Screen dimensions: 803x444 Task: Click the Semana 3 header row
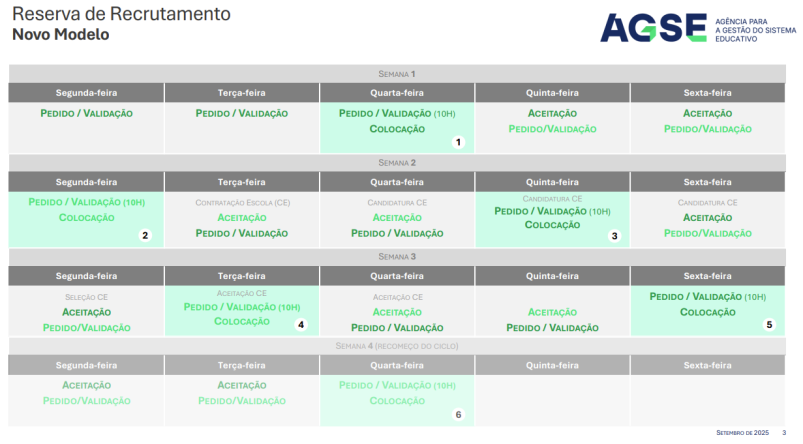point(397,256)
